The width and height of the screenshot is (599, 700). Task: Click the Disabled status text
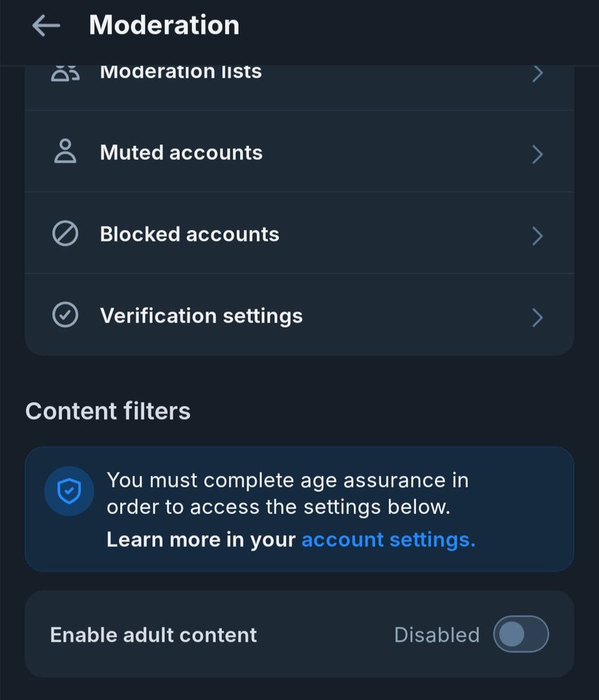coord(437,635)
